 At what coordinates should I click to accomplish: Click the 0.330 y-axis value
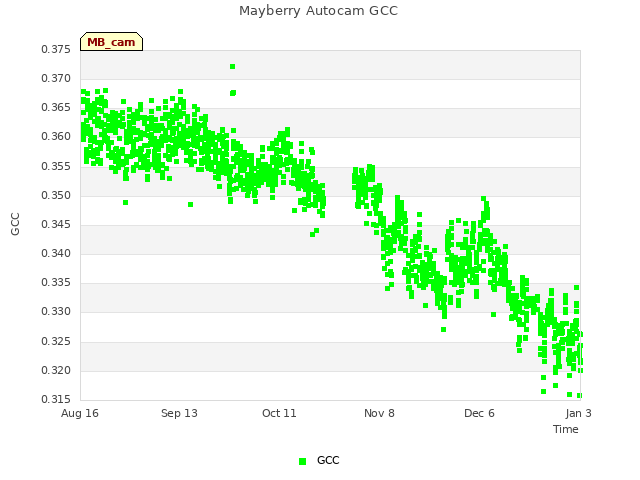(x=56, y=311)
